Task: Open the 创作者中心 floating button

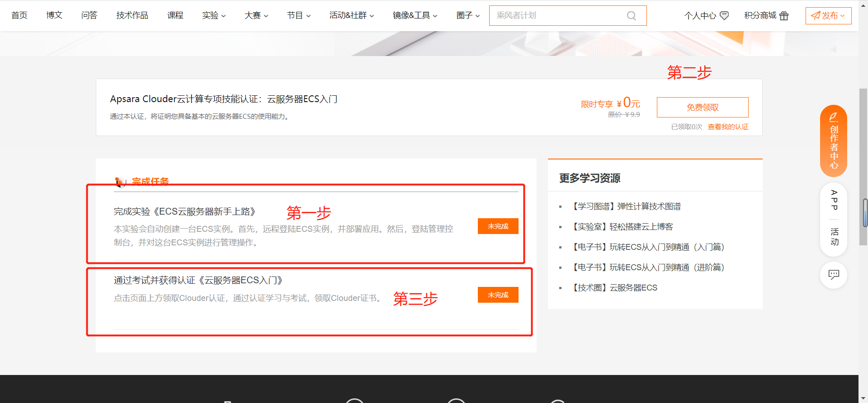Action: (x=834, y=141)
